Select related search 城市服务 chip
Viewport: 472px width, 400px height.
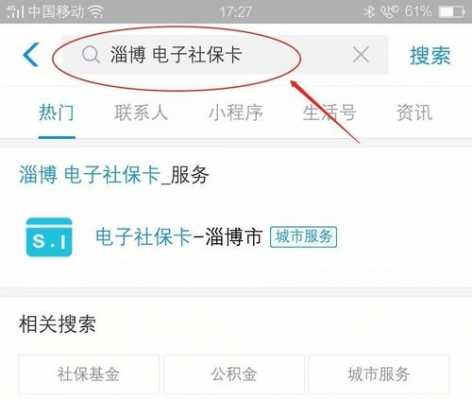(379, 374)
